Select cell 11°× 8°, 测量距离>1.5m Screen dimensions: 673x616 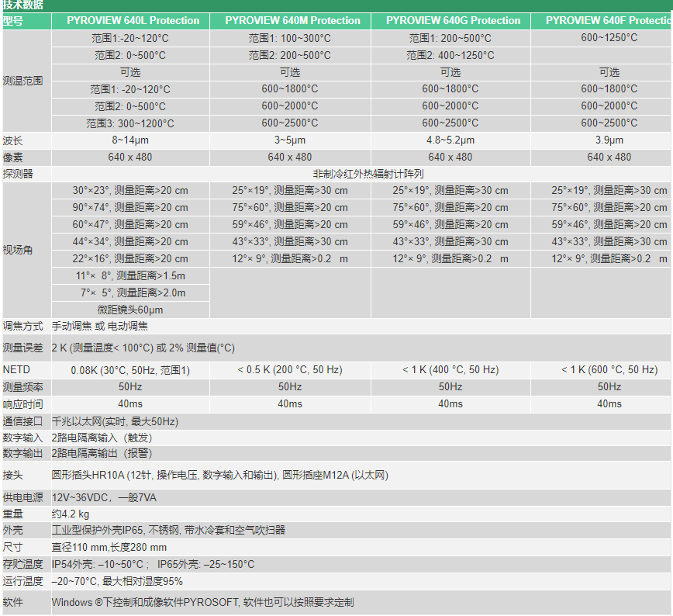(x=130, y=275)
